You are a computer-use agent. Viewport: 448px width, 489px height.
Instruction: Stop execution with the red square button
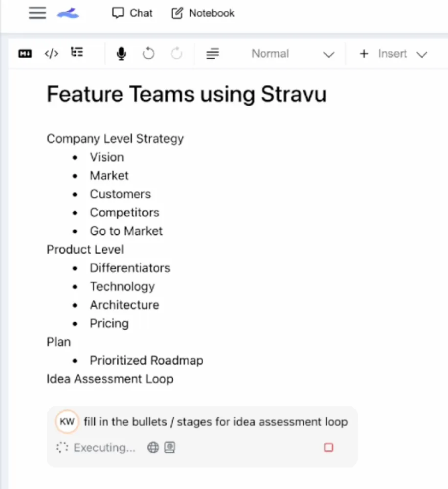point(329,447)
